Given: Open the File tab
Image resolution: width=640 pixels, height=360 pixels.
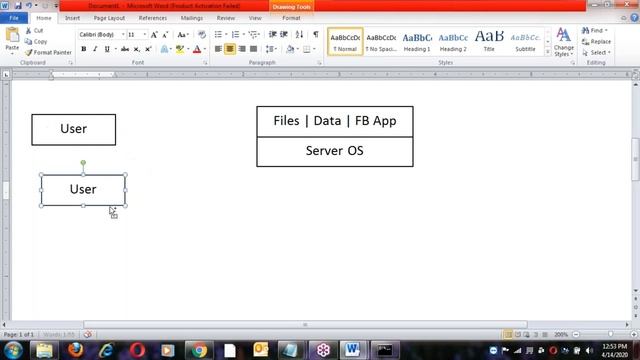Looking at the screenshot, I should click(x=14, y=18).
